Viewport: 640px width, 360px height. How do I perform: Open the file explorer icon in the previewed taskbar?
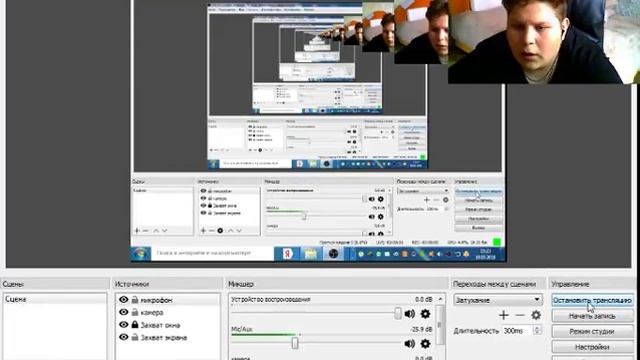coord(311,254)
